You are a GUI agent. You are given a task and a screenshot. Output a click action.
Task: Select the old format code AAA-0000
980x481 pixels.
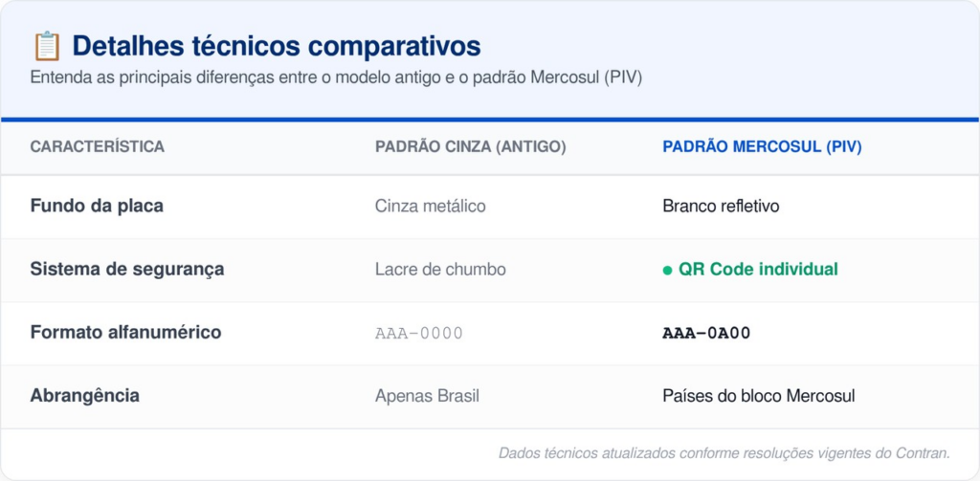[x=419, y=333]
